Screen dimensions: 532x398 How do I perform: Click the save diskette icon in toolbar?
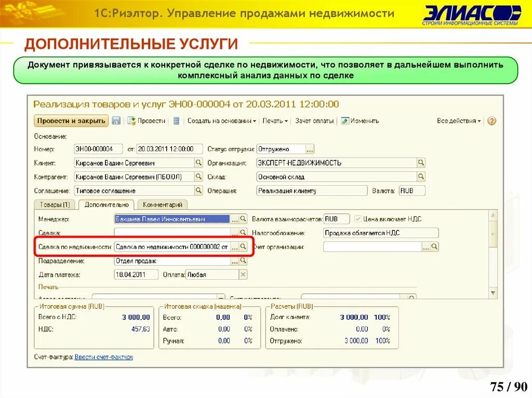(116, 121)
